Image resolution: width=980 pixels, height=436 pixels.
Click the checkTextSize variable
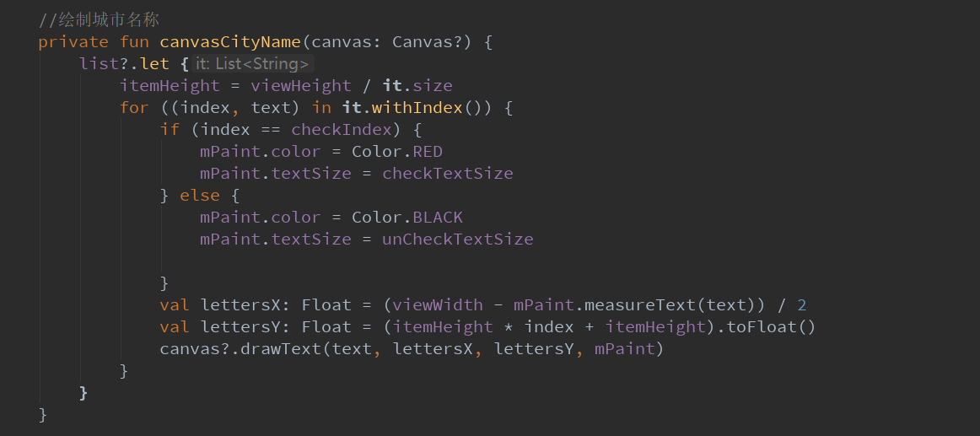(x=447, y=173)
